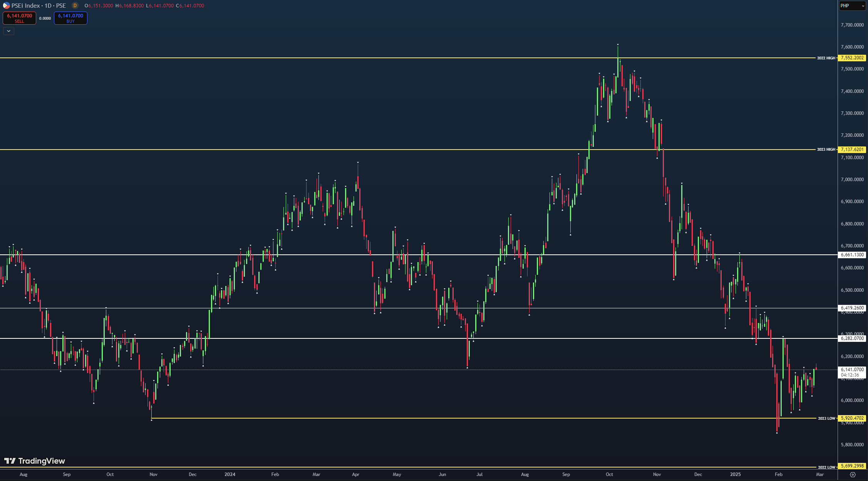
Task: Select the white 6,282.0700 horizontal line label
Action: tap(852, 338)
